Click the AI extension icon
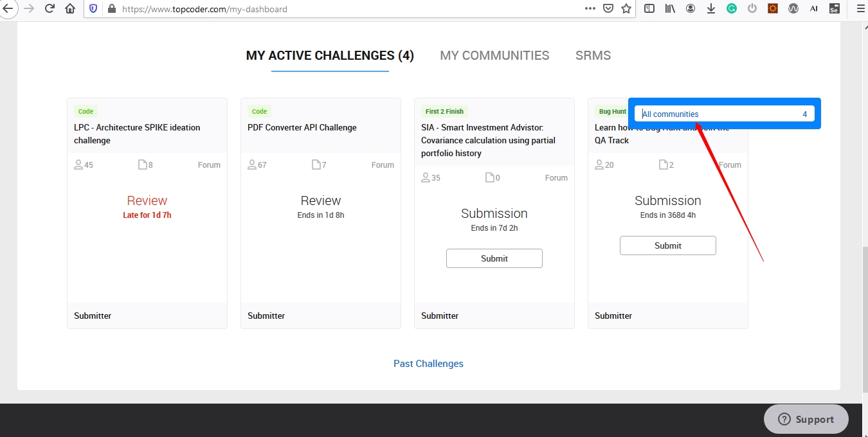 click(x=814, y=9)
